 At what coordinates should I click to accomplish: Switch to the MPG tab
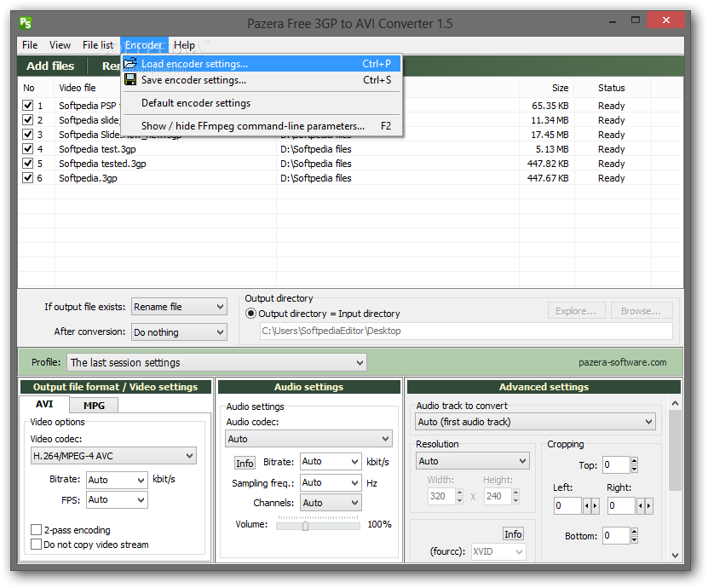(94, 406)
